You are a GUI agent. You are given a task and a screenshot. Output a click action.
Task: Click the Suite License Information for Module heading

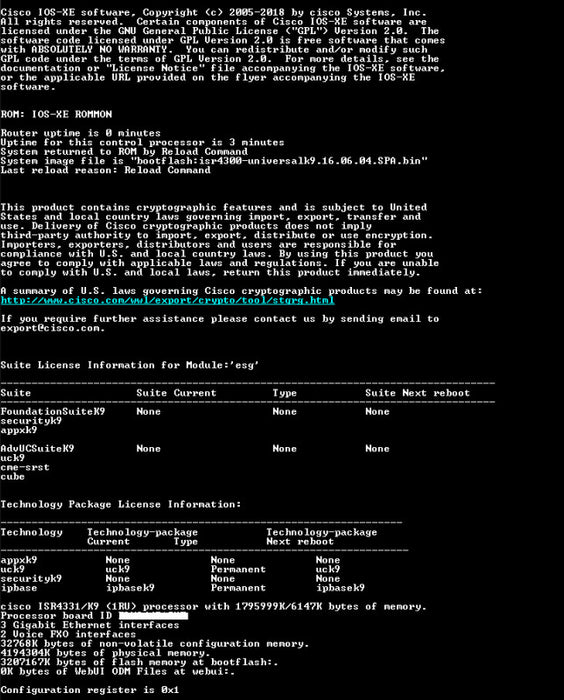130,365
